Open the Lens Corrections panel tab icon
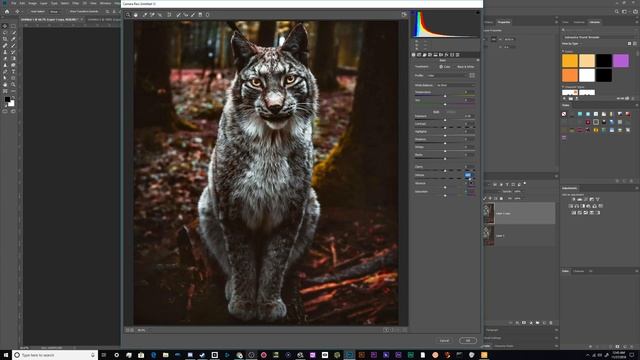The image size is (640, 360). [441, 55]
